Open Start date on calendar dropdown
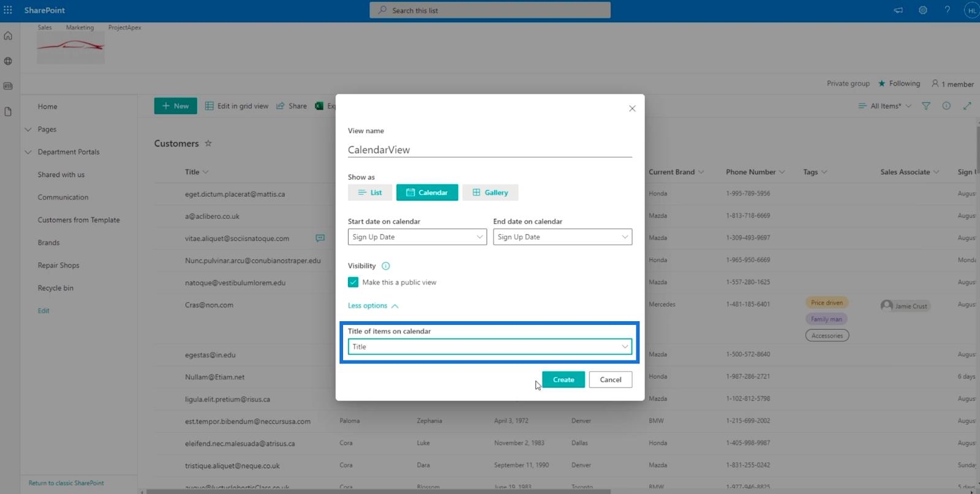Screen dimensions: 980x494 [x=417, y=237]
